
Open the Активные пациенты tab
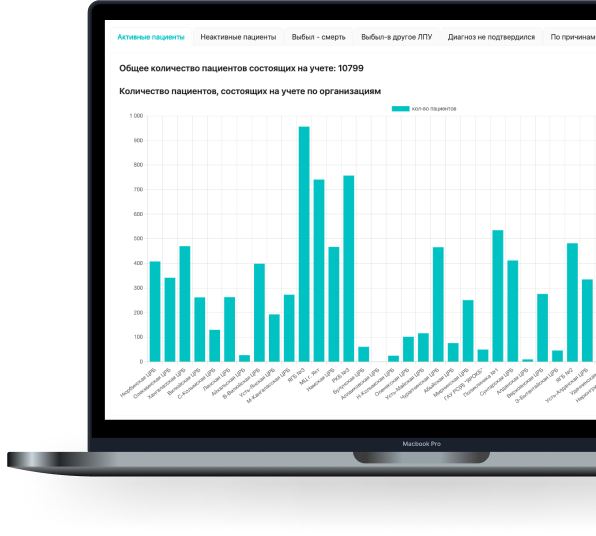pos(151,37)
